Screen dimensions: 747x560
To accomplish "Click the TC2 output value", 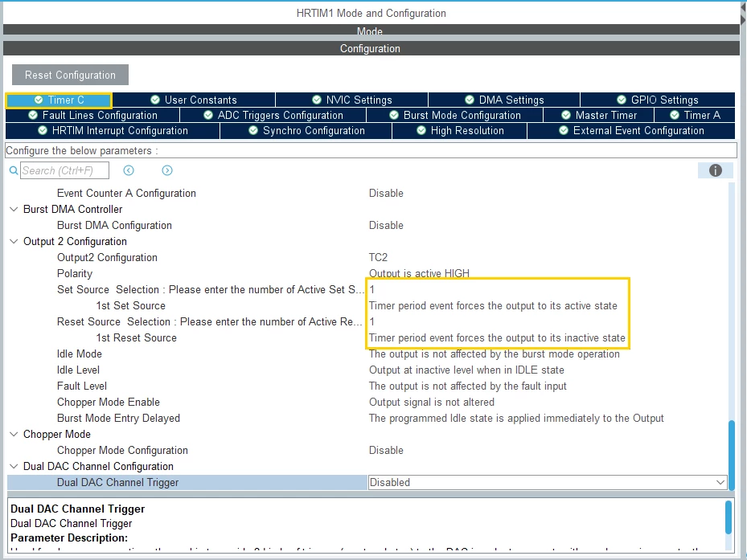I will coord(378,258).
